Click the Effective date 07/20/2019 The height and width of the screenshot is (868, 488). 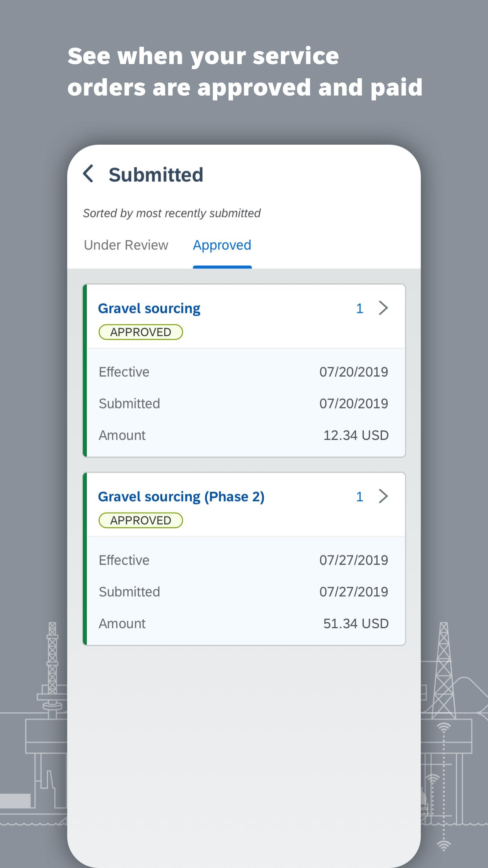354,372
